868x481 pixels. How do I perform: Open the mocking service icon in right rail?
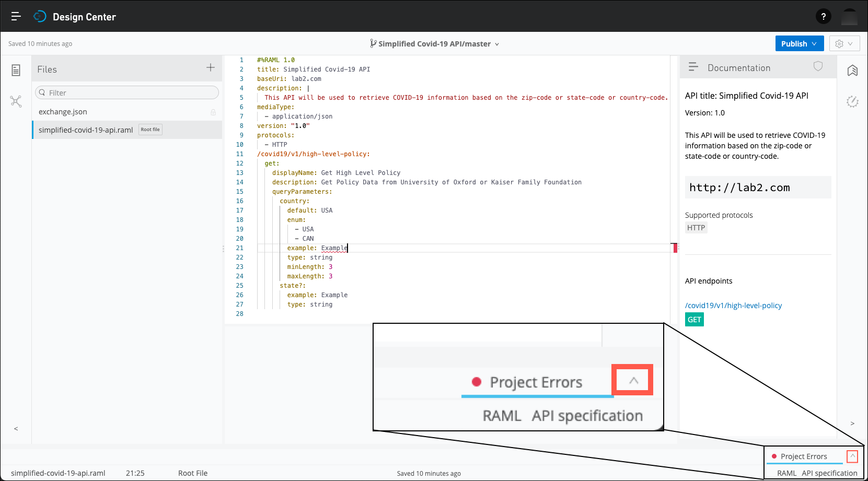click(x=852, y=101)
